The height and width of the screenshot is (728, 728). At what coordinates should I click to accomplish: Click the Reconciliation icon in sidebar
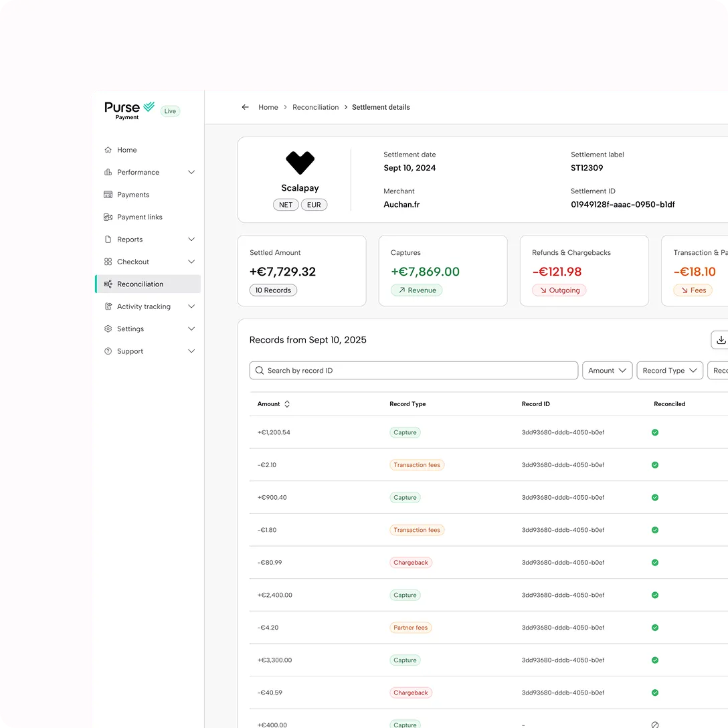click(x=108, y=284)
